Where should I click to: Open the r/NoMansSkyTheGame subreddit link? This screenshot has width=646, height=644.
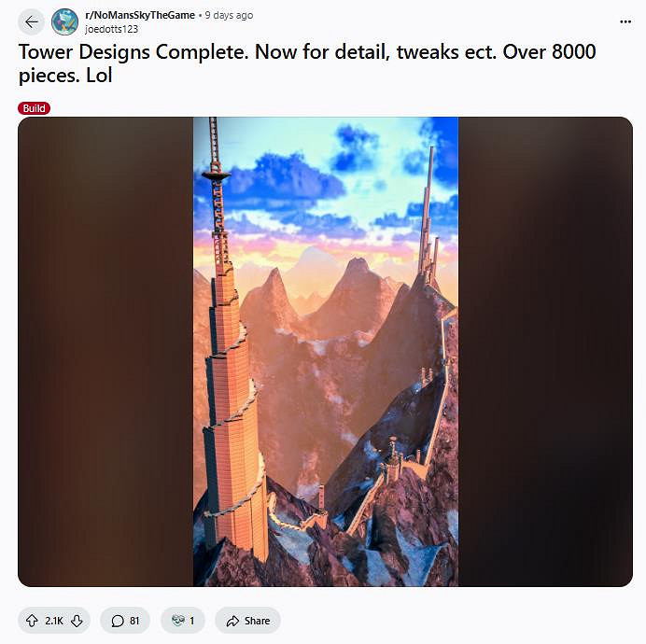point(140,15)
